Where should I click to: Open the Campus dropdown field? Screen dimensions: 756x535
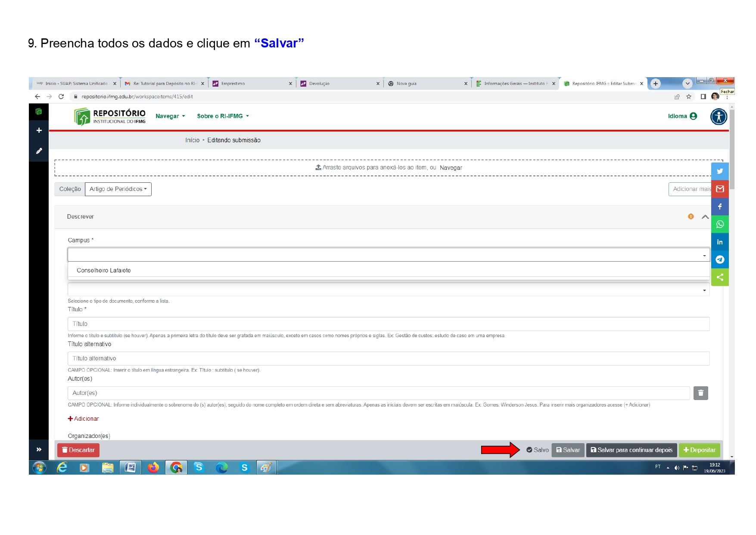coord(388,255)
